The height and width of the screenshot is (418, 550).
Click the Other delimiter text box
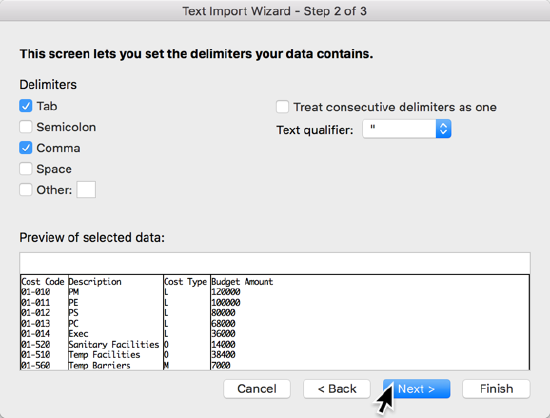(86, 190)
